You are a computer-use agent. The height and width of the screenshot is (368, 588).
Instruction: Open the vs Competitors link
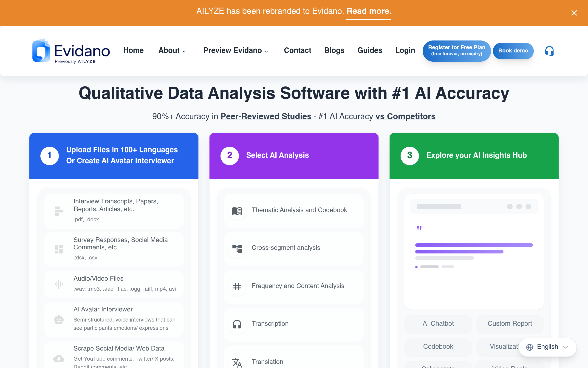point(405,116)
